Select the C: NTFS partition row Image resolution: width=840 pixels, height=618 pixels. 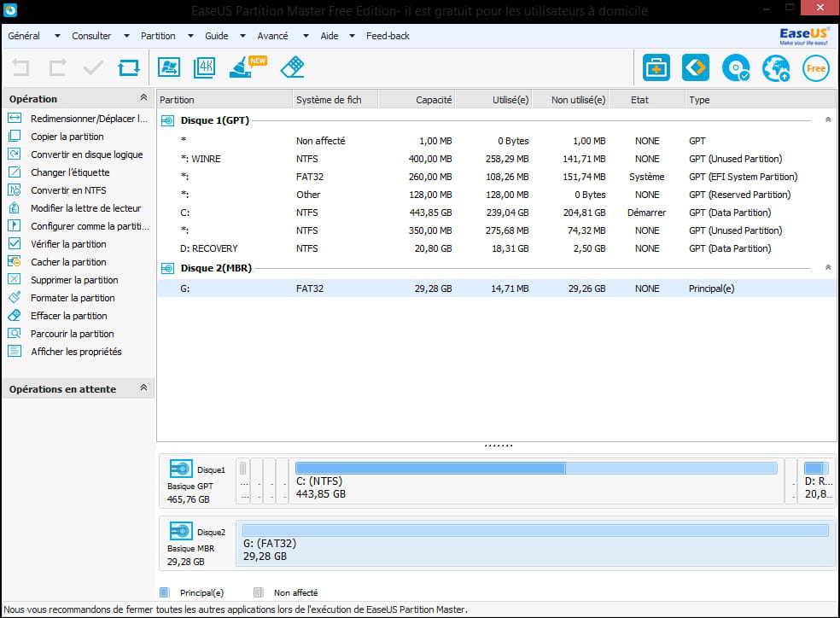coord(496,213)
